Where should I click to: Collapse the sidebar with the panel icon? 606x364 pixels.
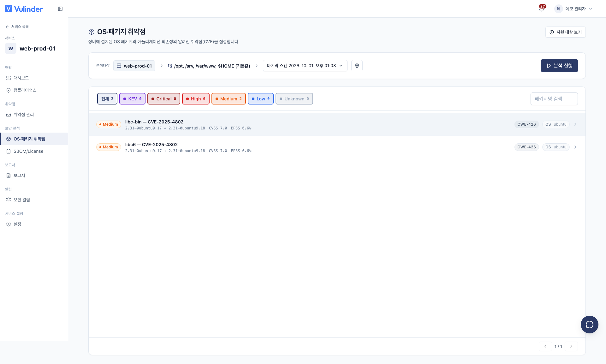tap(60, 9)
